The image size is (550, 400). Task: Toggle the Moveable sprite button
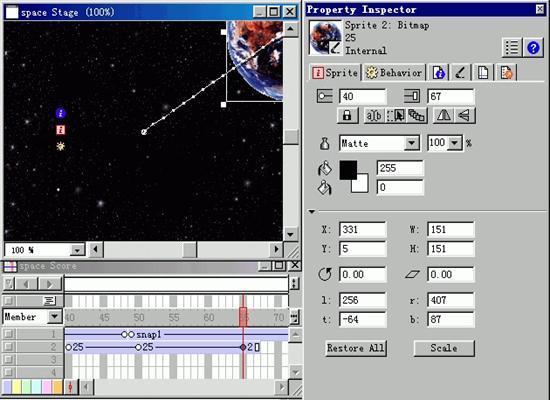pos(395,115)
